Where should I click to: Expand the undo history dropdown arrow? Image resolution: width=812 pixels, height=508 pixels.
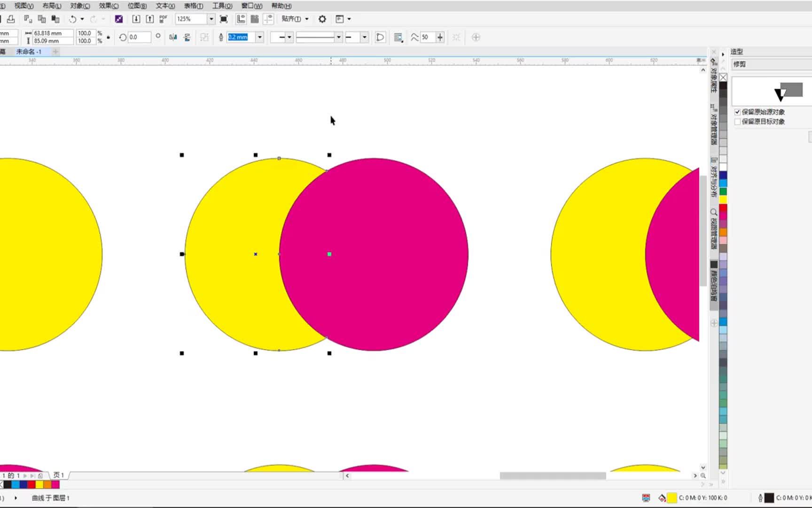pos(82,19)
